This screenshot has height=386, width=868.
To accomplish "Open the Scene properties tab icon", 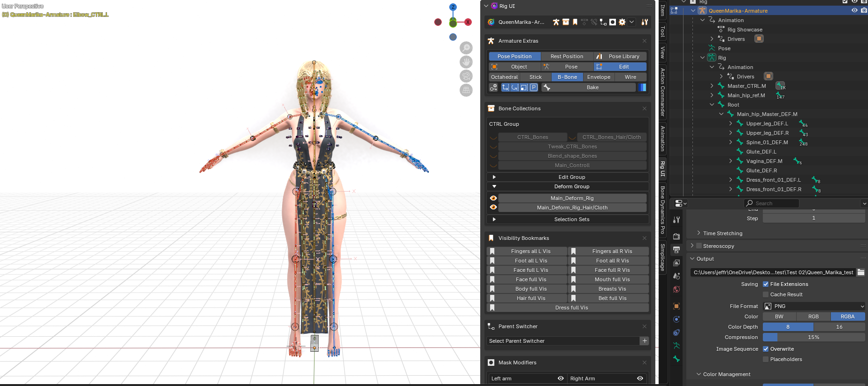I will [676, 276].
